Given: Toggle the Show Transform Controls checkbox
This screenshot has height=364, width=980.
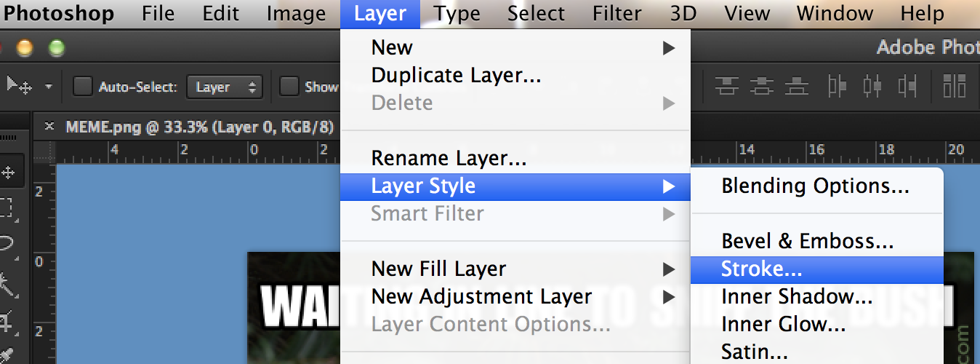Looking at the screenshot, I should point(290,87).
